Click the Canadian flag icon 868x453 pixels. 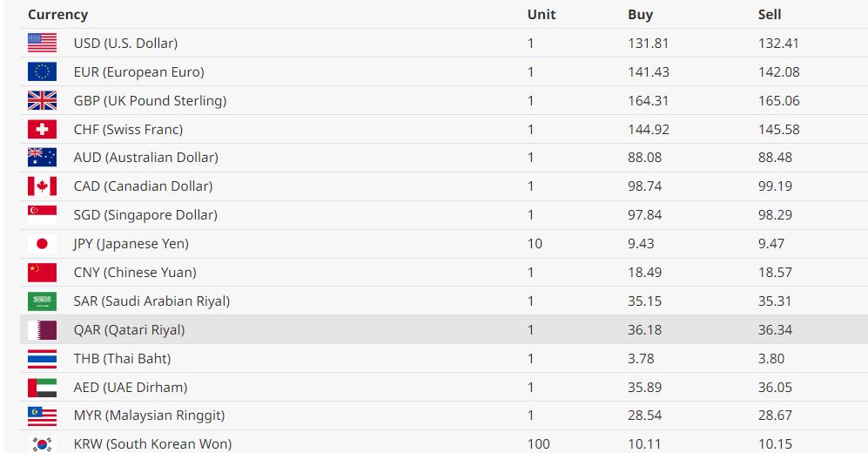click(42, 186)
